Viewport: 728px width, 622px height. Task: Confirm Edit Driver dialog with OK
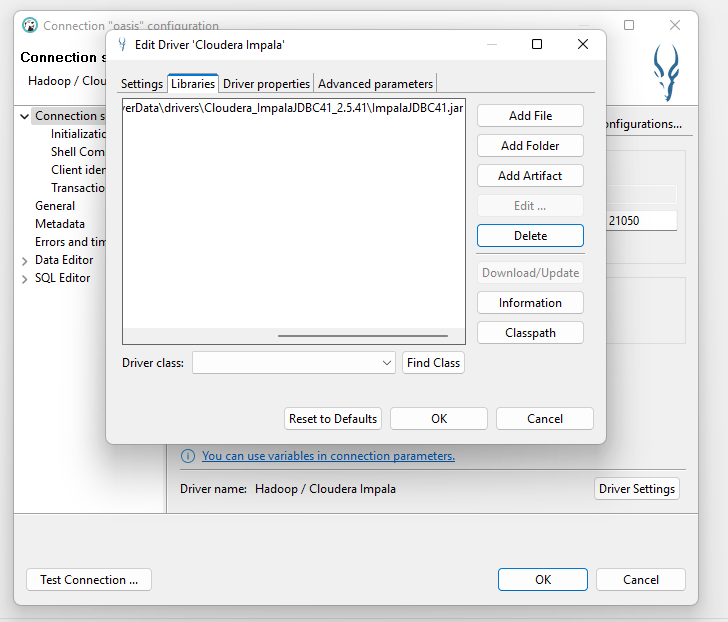[x=439, y=419]
